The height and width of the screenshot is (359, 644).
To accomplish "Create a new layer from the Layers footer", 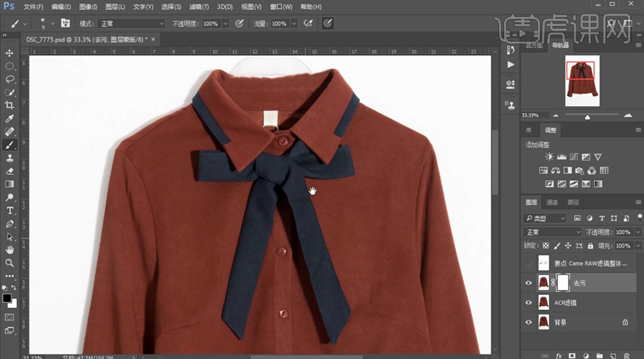I will click(613, 356).
